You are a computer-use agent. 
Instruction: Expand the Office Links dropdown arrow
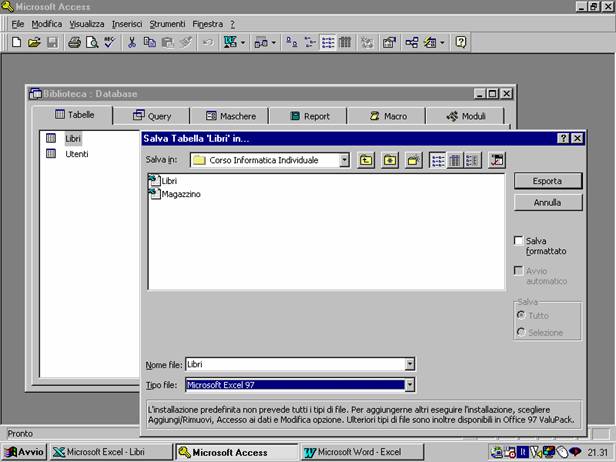(x=243, y=42)
